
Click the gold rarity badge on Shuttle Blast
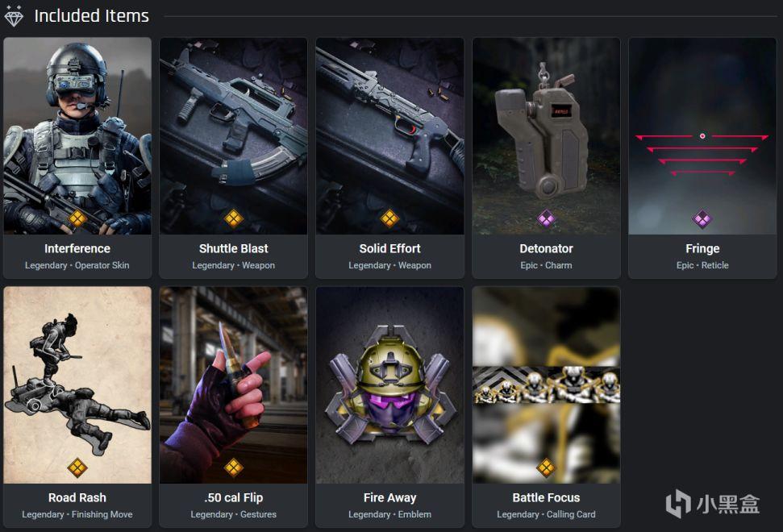(x=233, y=218)
